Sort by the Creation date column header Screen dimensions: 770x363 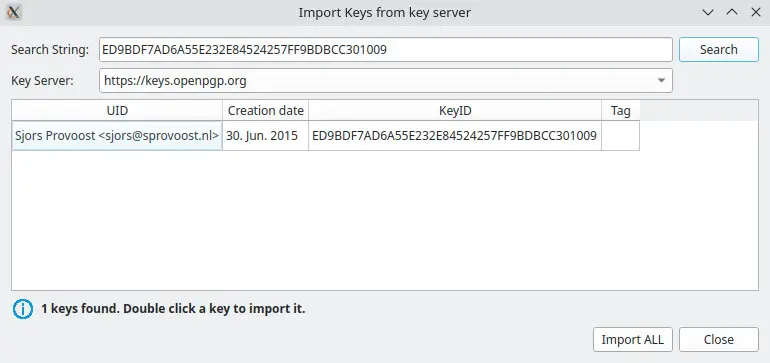[x=266, y=111]
